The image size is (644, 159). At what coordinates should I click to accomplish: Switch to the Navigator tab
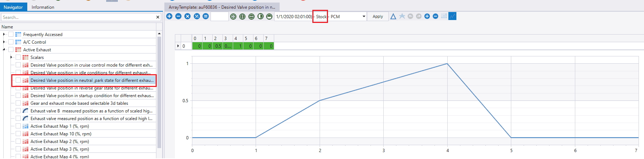tap(13, 7)
